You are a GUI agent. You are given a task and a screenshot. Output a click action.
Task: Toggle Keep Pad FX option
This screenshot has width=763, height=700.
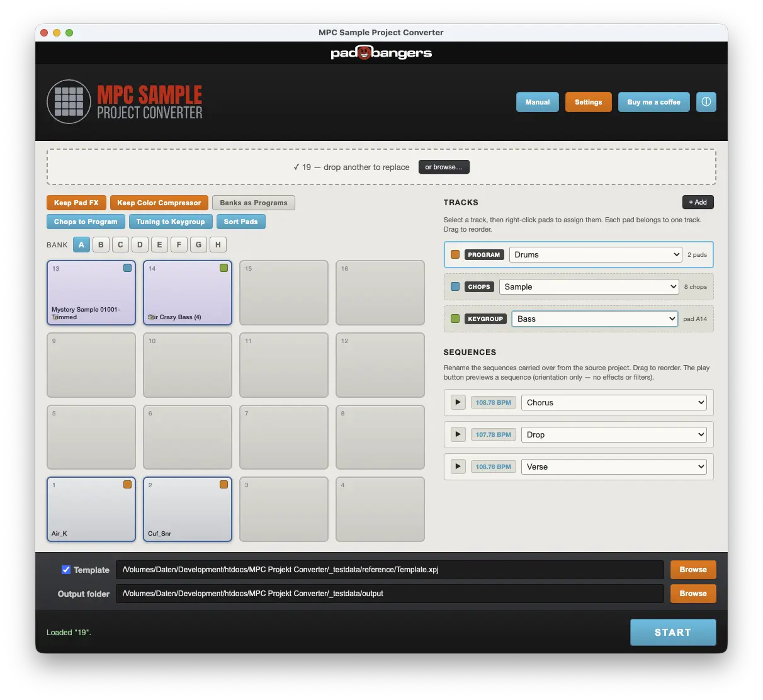76,203
